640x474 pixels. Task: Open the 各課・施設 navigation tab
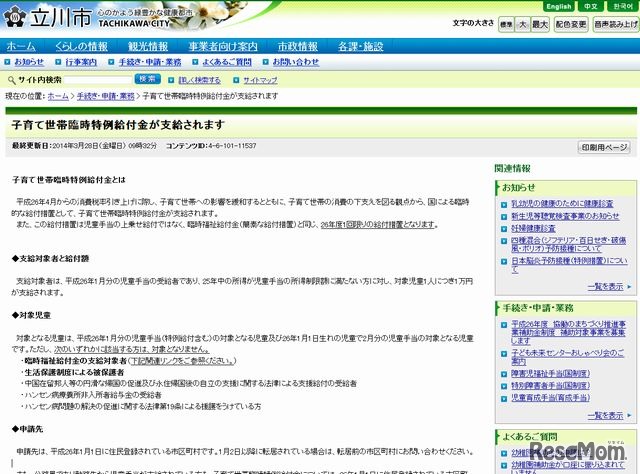click(361, 47)
